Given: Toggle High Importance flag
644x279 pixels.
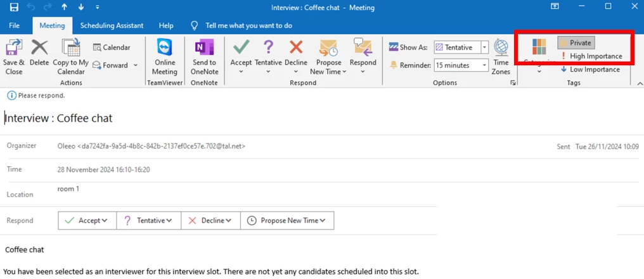Looking at the screenshot, I should 591,56.
